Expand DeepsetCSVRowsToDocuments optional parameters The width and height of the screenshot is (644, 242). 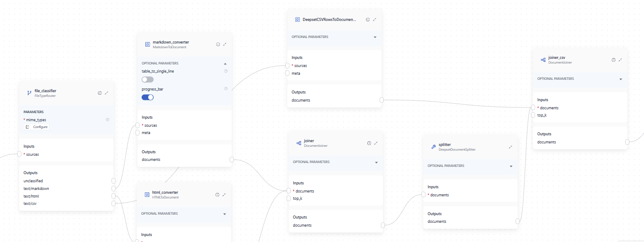[375, 37]
